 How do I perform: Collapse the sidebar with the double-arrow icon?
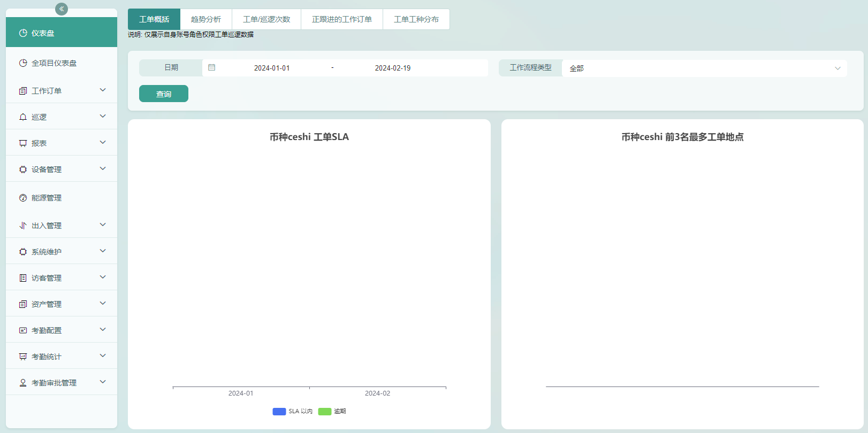coord(62,9)
